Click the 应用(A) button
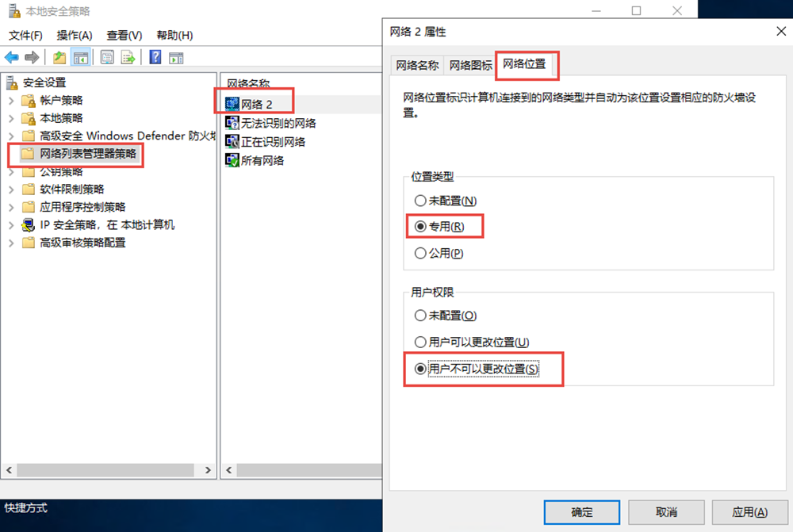 pos(749,512)
